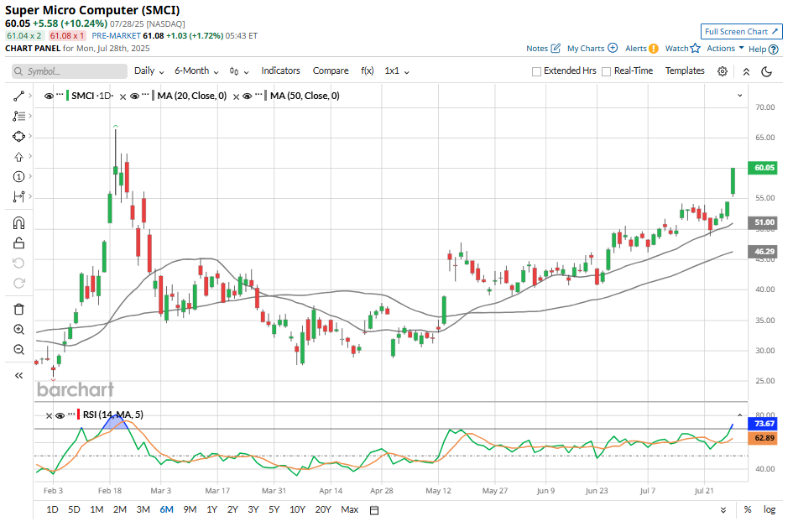This screenshot has height=532, width=793.
Task: Select the 1D range tab
Action: click(52, 509)
